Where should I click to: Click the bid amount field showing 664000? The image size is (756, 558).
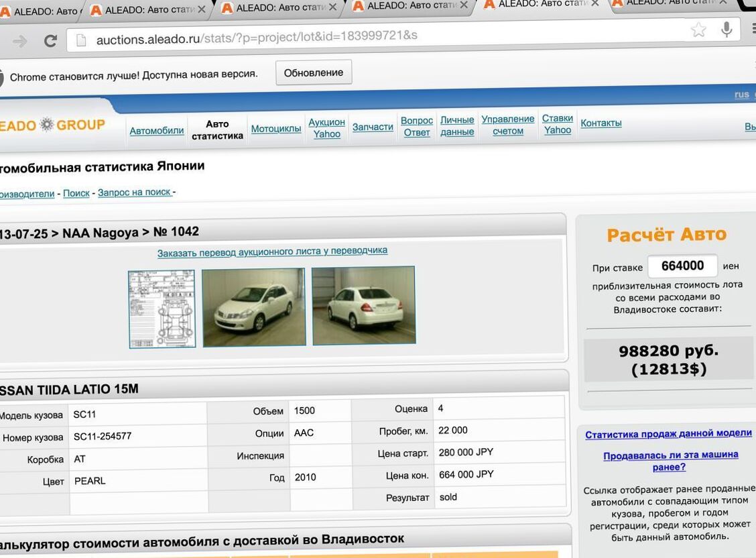(682, 266)
